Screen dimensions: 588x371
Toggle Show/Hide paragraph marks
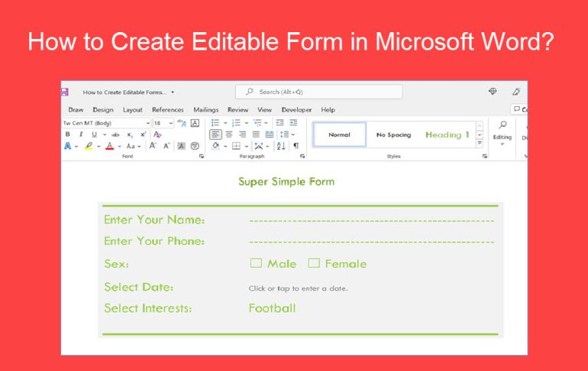pos(296,146)
